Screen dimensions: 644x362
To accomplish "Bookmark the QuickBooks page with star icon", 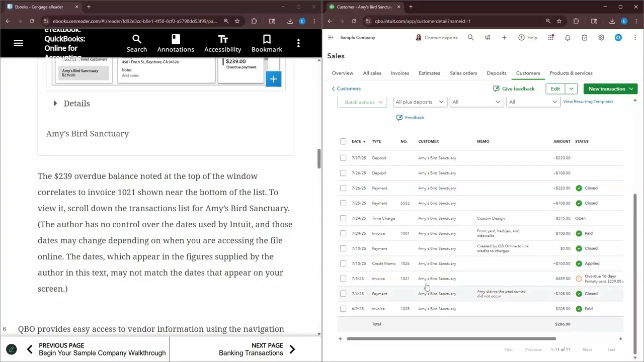I will [559, 21].
